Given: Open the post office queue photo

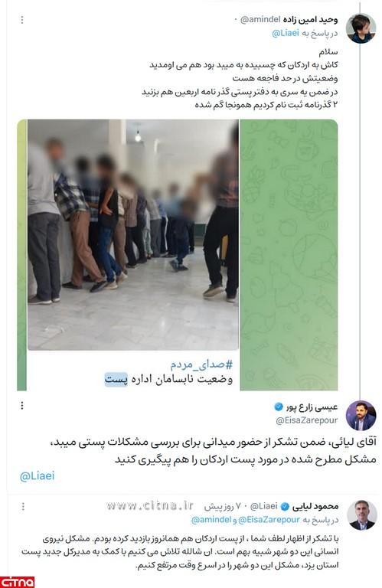Looking at the screenshot, I should [x=132, y=235].
